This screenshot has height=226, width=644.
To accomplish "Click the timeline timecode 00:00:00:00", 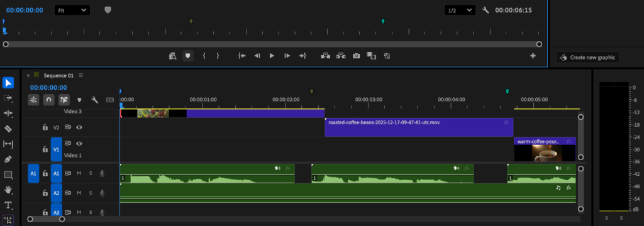I will 48,87.
